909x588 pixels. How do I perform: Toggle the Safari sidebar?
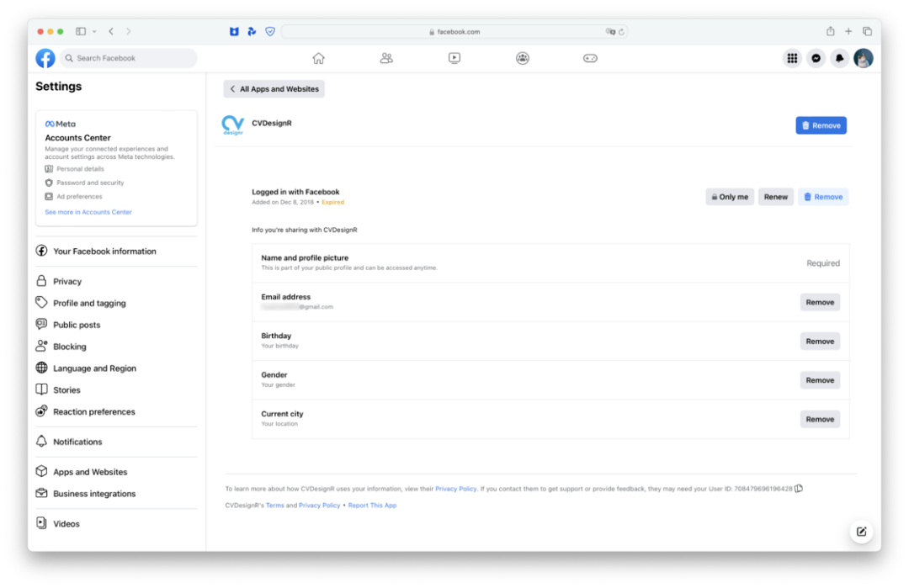pos(81,31)
